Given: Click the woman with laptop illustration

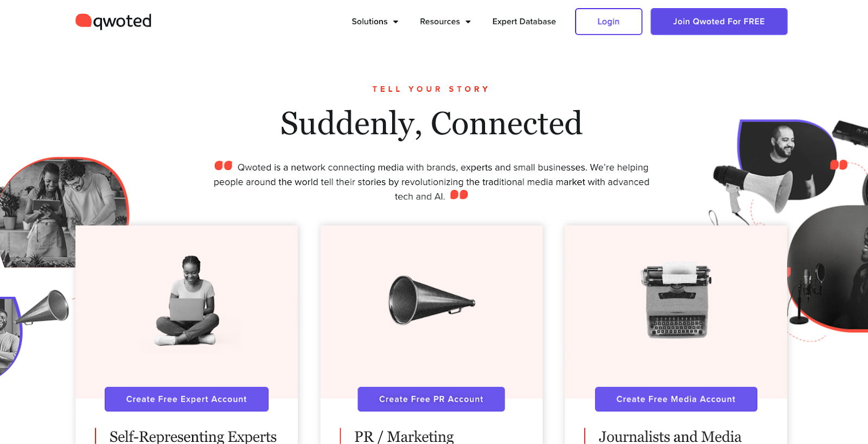Looking at the screenshot, I should click(188, 301).
